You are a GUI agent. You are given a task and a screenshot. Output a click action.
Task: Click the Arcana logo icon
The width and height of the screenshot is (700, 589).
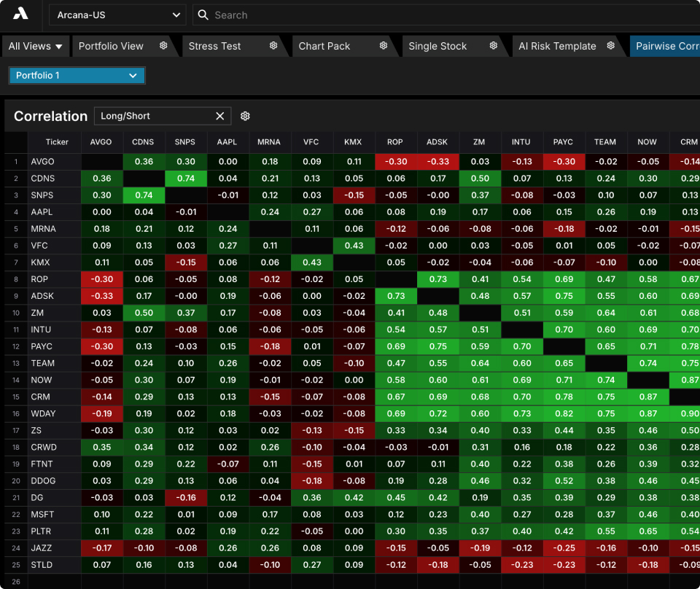pyautogui.click(x=20, y=15)
